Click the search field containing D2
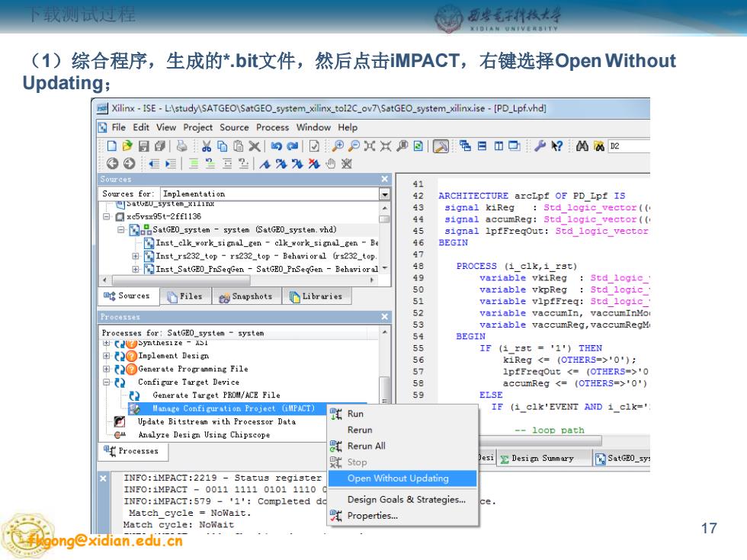The height and width of the screenshot is (560, 747). [629, 146]
